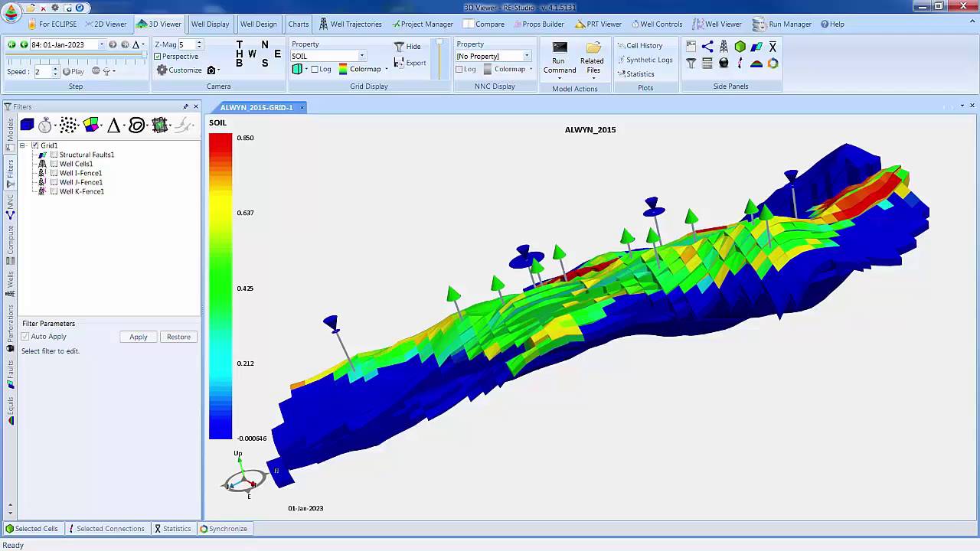Open the time step date dropdown
The width and height of the screenshot is (980, 551).
coord(101,44)
